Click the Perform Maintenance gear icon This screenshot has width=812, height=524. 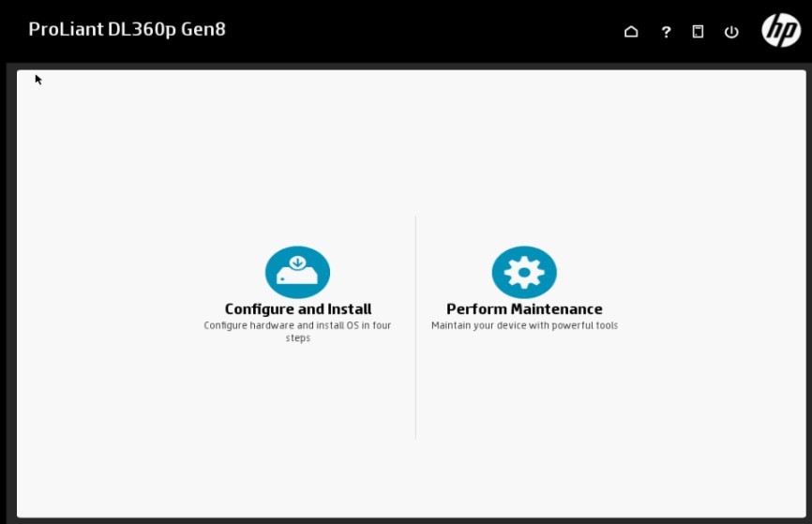pyautogui.click(x=524, y=273)
